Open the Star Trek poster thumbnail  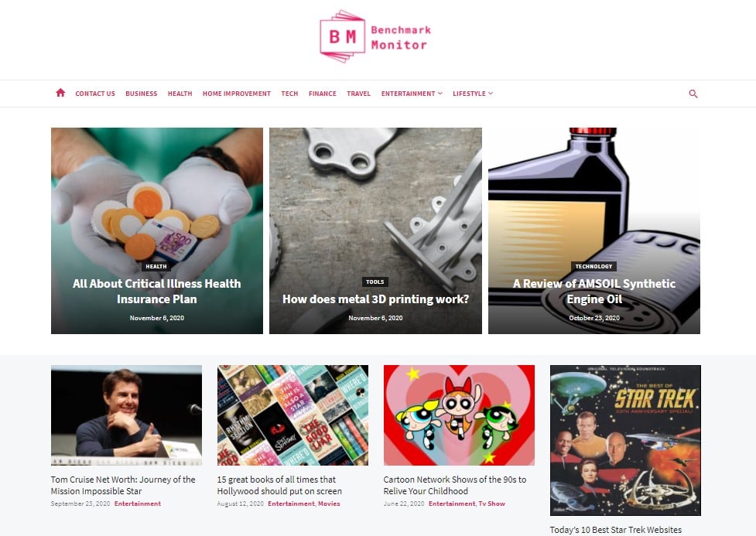click(625, 440)
